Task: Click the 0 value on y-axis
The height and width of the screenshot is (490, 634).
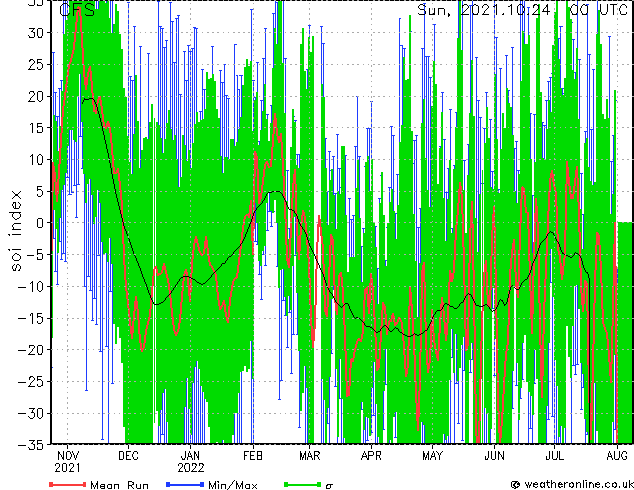Action: [x=39, y=223]
